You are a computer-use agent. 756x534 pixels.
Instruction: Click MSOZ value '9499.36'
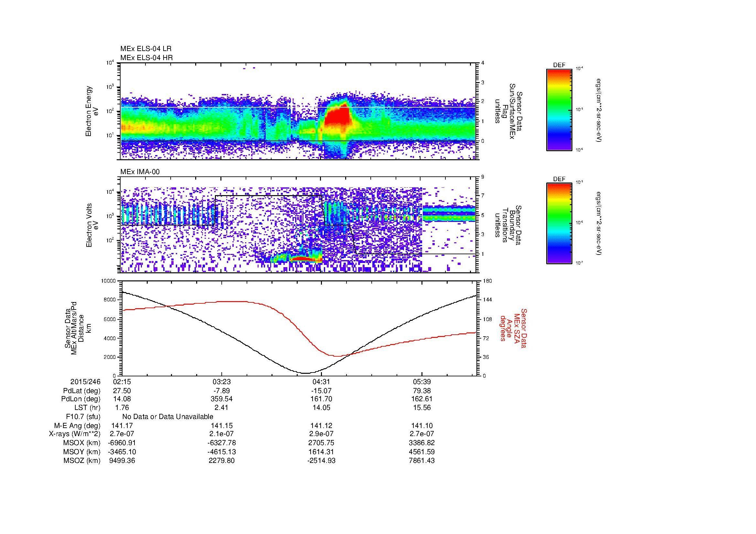(122, 461)
